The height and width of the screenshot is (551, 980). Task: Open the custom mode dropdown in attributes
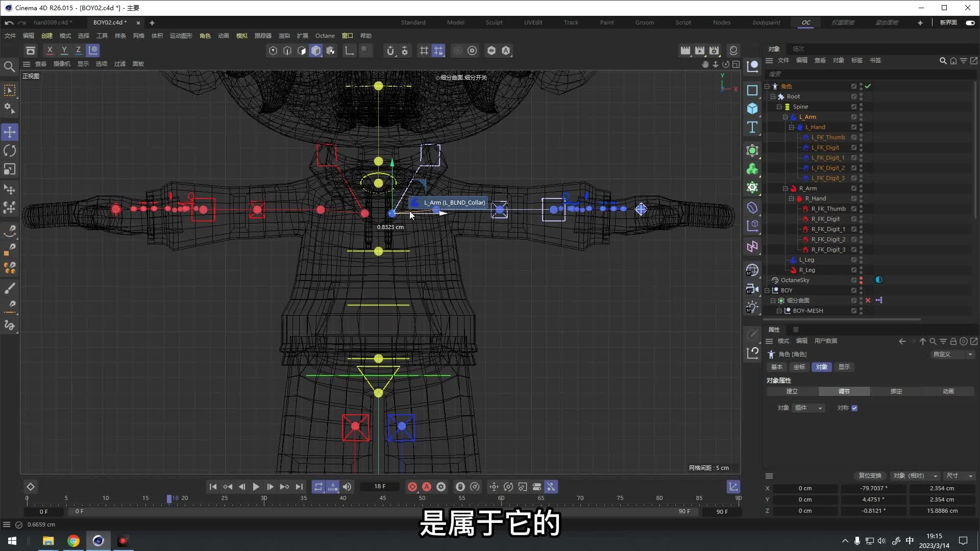[952, 354]
